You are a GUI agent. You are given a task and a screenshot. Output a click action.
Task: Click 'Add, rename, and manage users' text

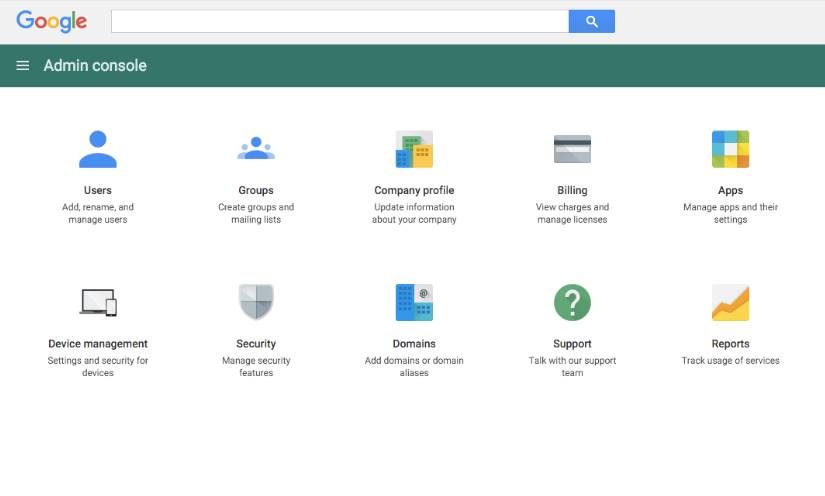pos(98,214)
